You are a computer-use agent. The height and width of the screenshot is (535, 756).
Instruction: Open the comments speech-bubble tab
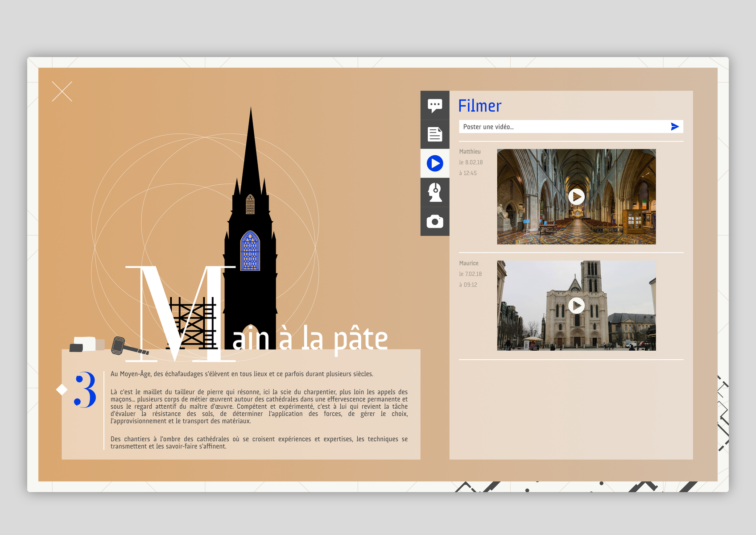[x=435, y=105]
